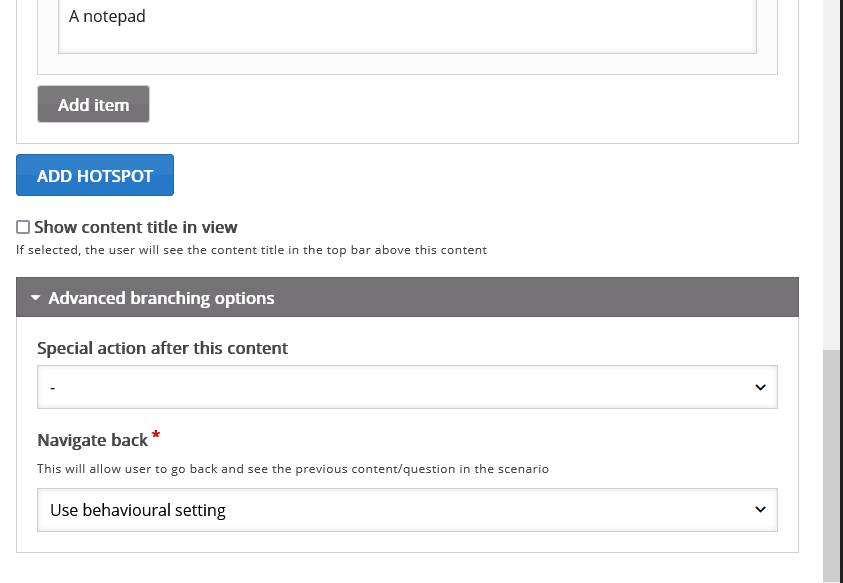
Task: Click inside the "A notepad" text field
Action: (x=406, y=25)
